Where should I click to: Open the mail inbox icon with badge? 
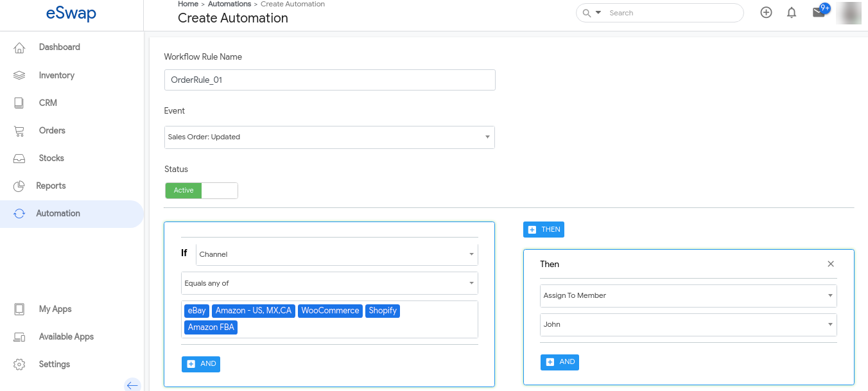[x=819, y=12]
